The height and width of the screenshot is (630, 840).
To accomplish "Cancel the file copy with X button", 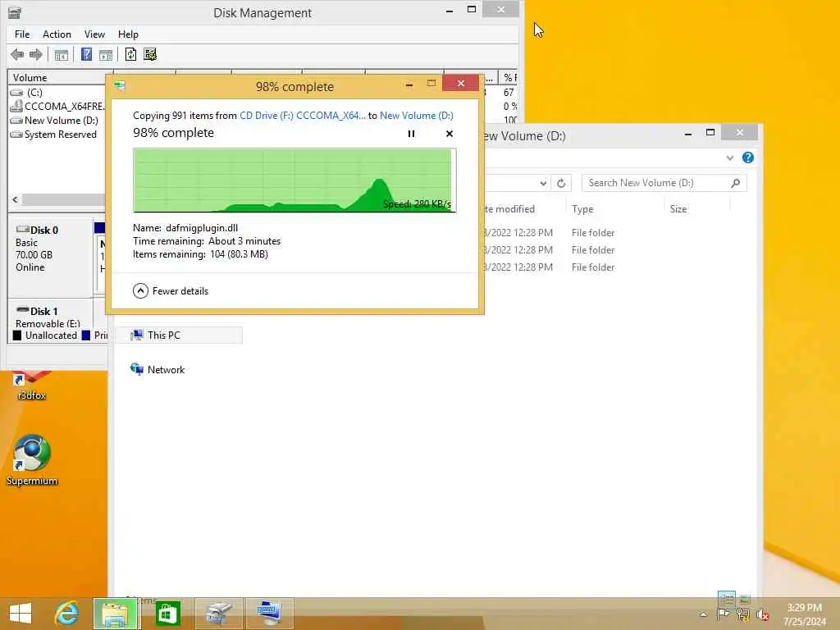I will point(450,134).
